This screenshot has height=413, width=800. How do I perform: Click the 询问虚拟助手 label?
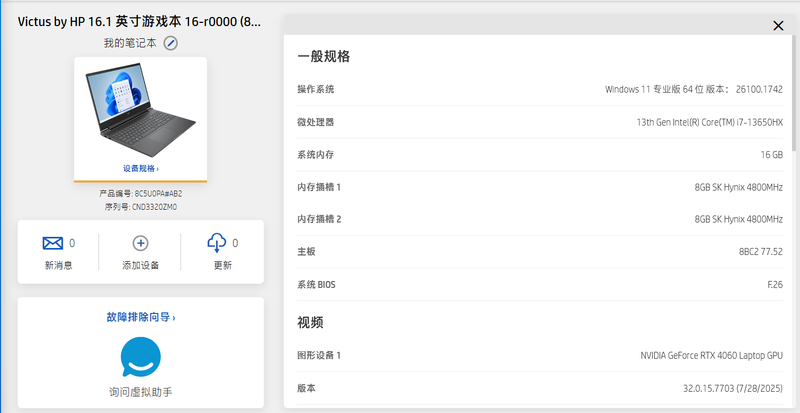140,392
